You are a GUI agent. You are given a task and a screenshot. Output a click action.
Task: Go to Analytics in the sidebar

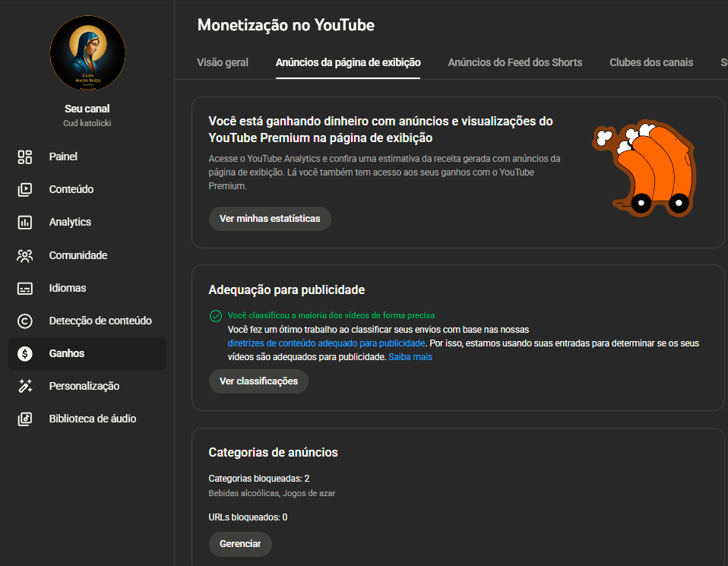pyautogui.click(x=87, y=223)
